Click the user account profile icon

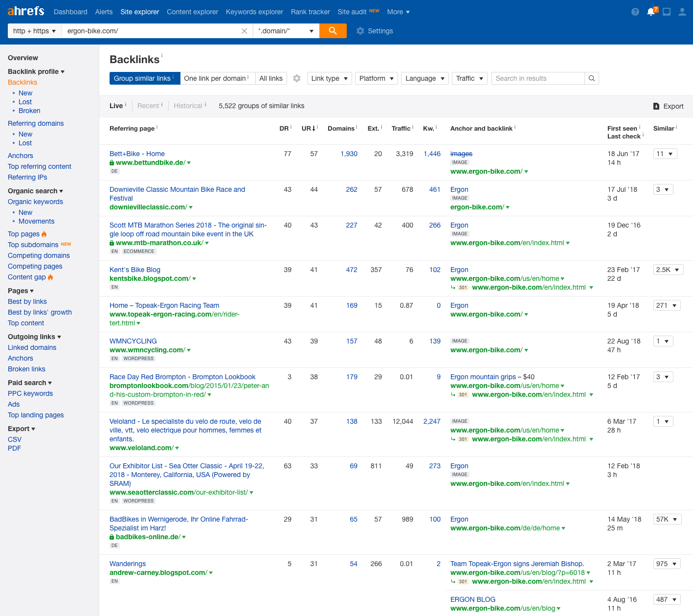tap(682, 12)
